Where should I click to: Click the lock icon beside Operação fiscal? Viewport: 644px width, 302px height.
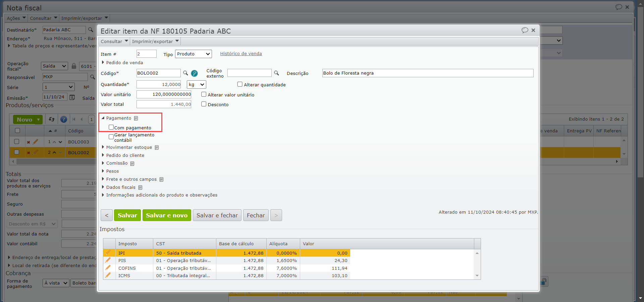point(74,66)
